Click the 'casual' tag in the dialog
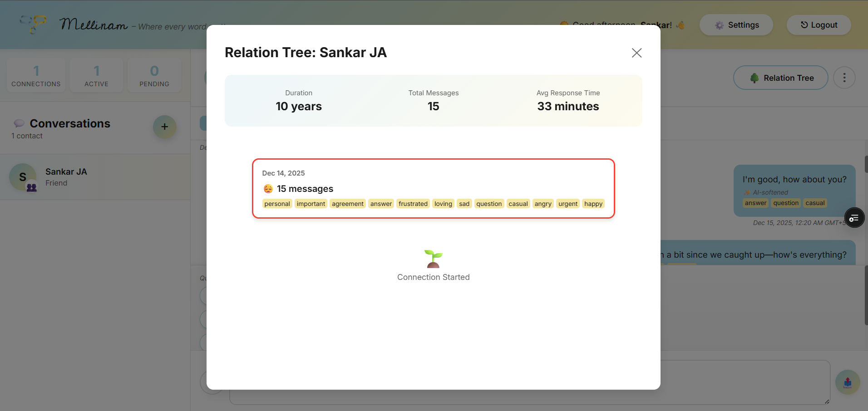The image size is (868, 411). [518, 204]
